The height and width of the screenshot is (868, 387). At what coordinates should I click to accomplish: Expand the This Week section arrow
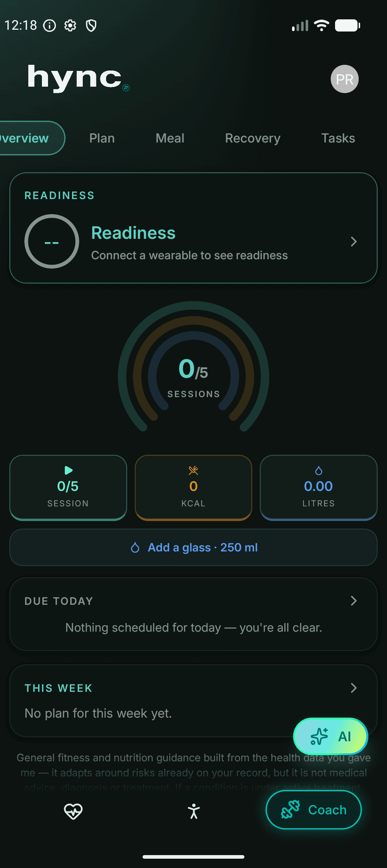(x=354, y=688)
